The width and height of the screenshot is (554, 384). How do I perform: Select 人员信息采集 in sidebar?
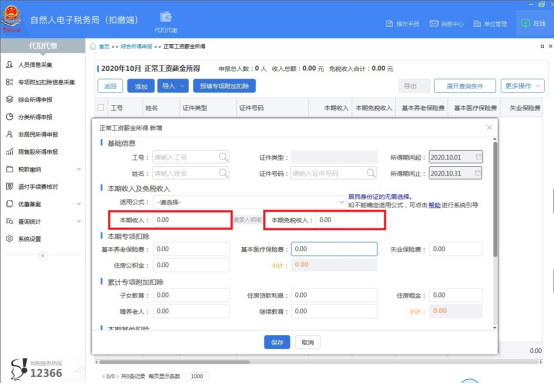(x=35, y=65)
